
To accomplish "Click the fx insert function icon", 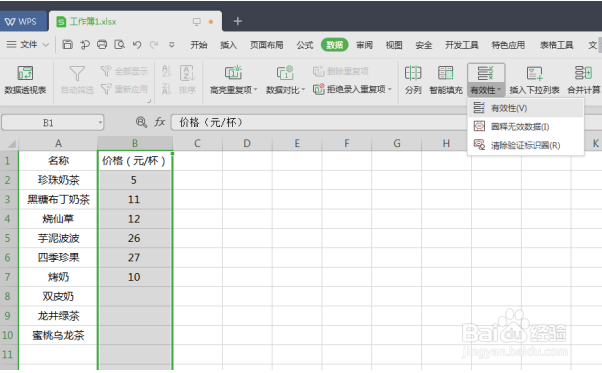I will tap(159, 122).
